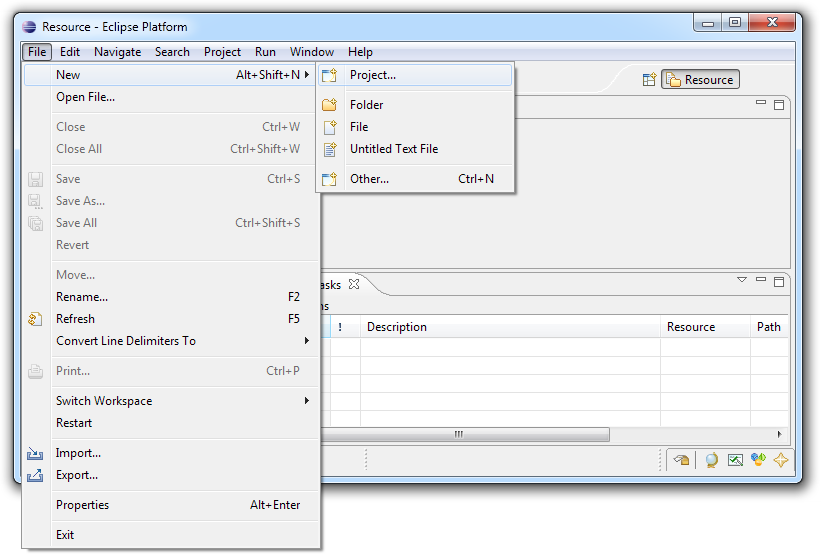The image size is (821, 554).
Task: Click the Eclipse logo in title bar
Action: click(x=29, y=27)
